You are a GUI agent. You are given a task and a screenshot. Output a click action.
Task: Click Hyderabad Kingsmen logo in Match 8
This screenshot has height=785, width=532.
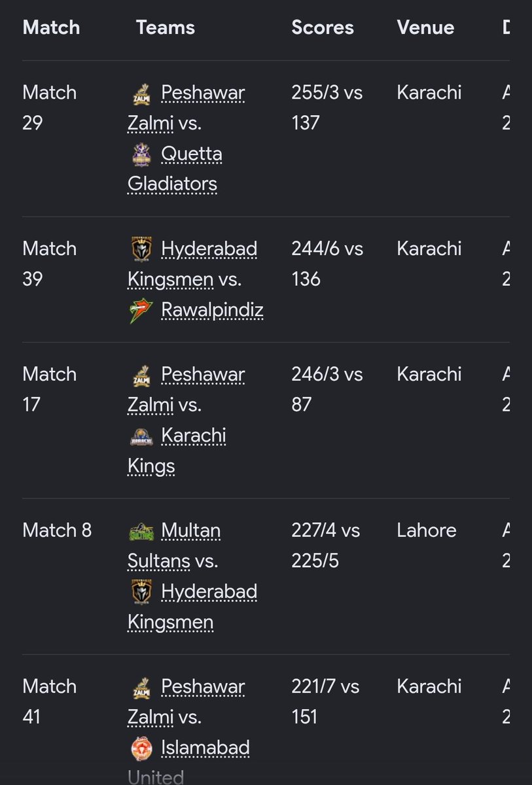(141, 591)
